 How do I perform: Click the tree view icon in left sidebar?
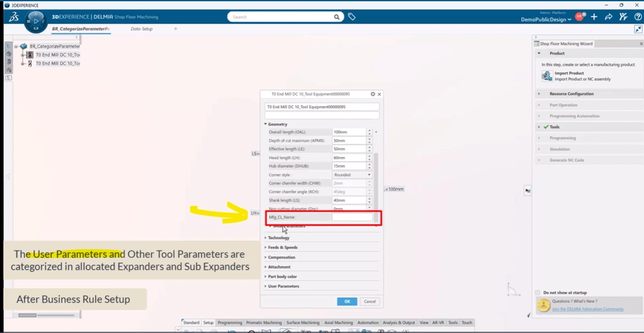coord(8,46)
